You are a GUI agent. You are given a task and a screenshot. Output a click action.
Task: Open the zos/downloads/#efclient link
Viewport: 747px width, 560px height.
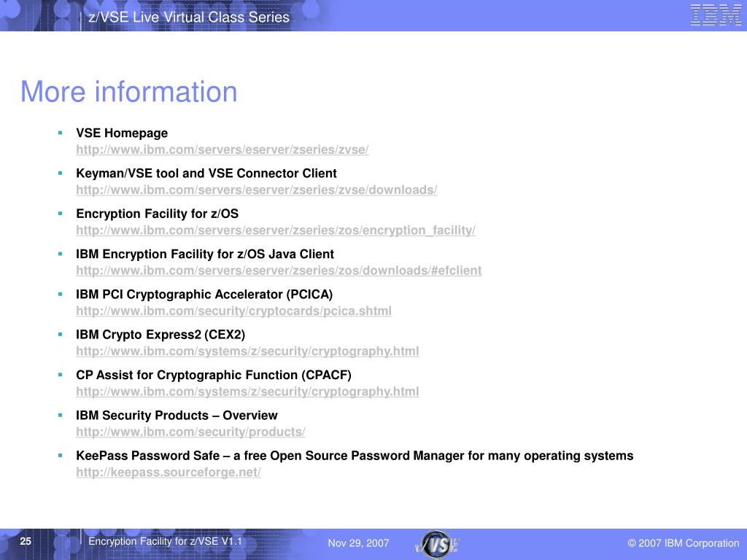279,271
